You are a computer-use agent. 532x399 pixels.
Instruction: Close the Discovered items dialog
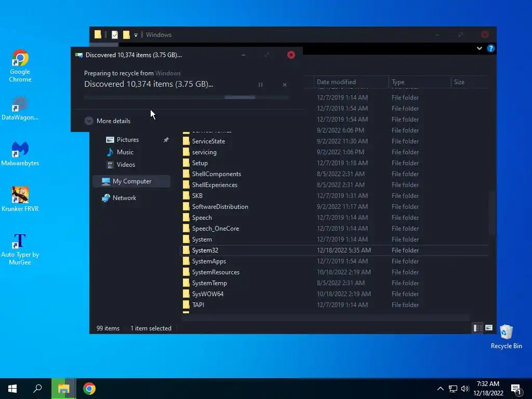(291, 55)
